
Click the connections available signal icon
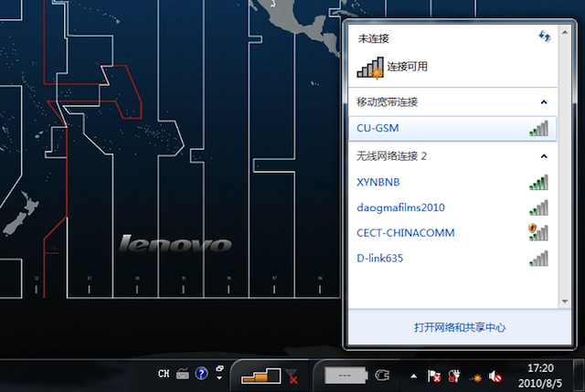point(369,67)
